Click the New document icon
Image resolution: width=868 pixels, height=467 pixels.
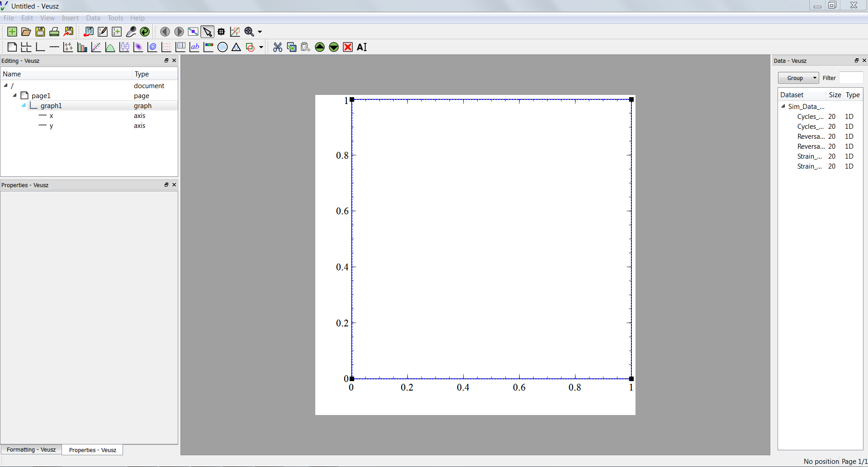point(12,32)
